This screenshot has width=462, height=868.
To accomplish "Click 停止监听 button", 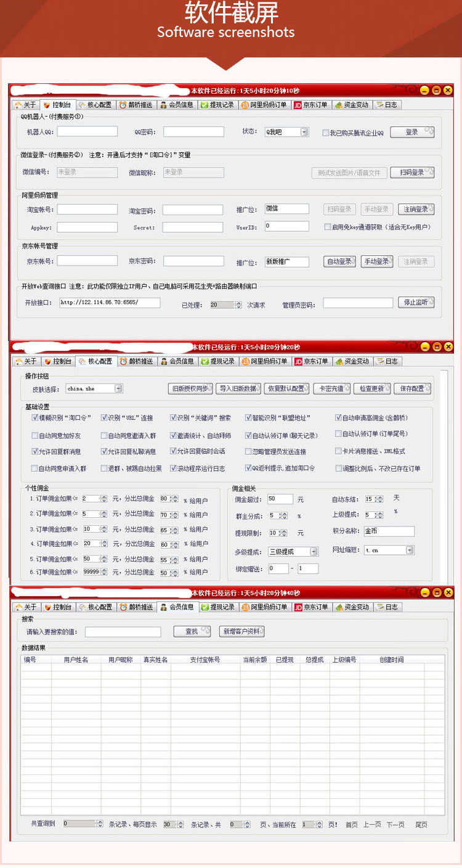I will point(416,302).
